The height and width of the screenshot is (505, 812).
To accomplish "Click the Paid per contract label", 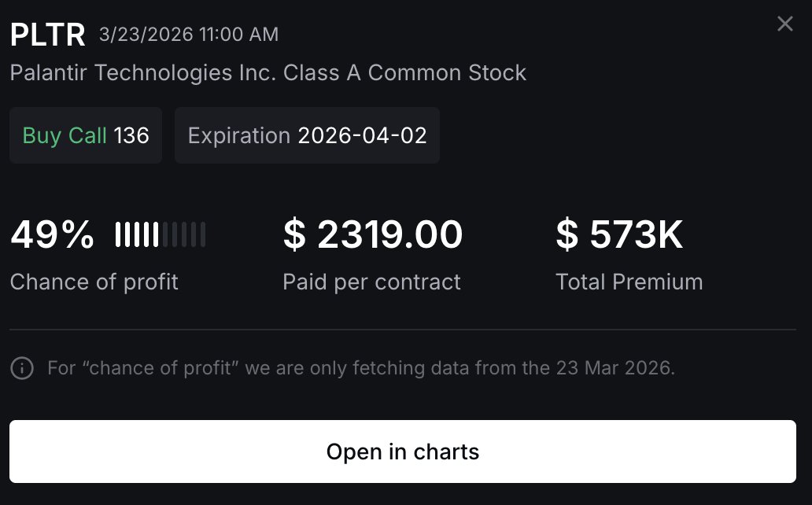I will (371, 282).
